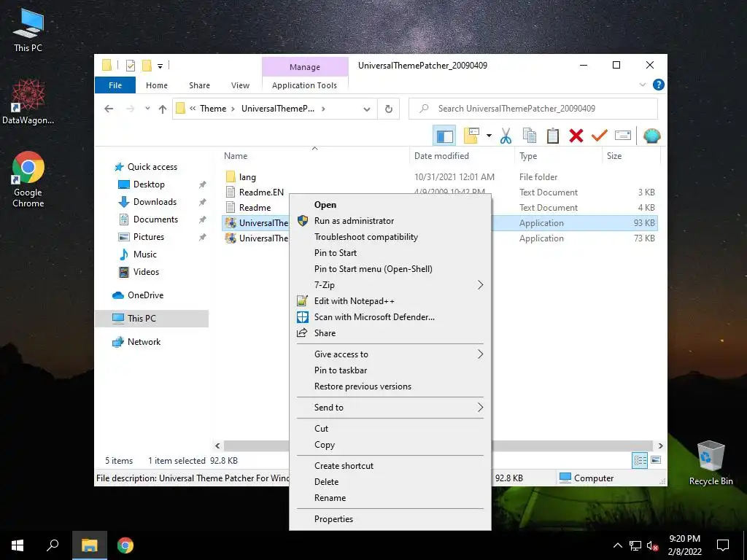The image size is (747, 560).
Task: Click the Up one level arrow
Action: 163,109
